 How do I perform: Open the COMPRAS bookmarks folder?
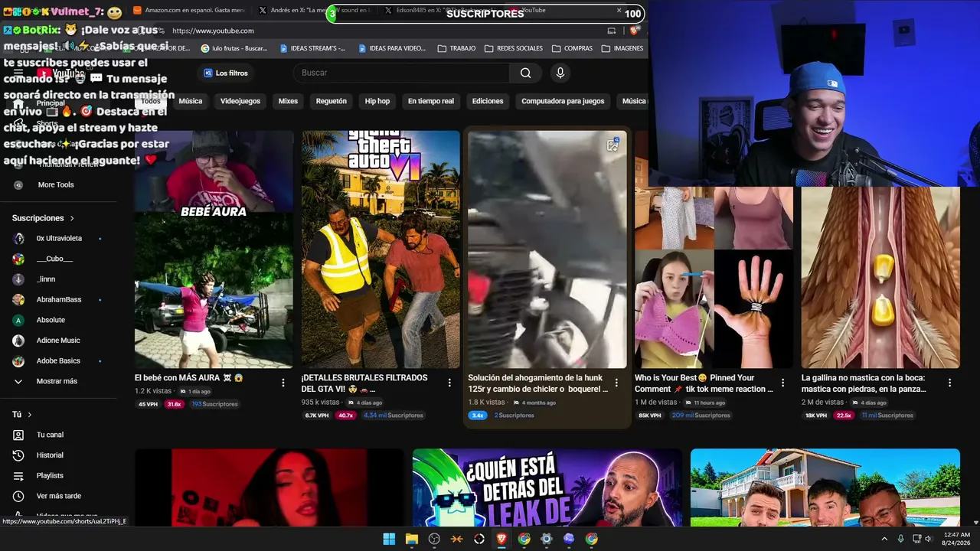573,48
